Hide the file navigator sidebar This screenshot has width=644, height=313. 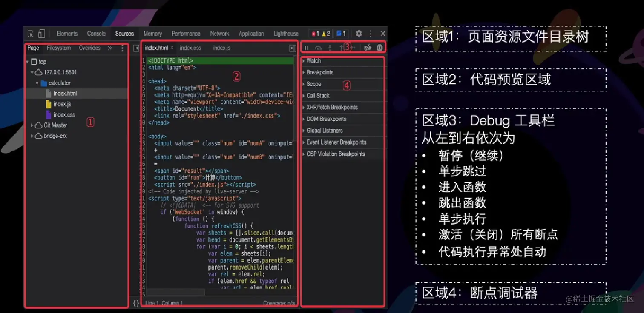click(136, 48)
